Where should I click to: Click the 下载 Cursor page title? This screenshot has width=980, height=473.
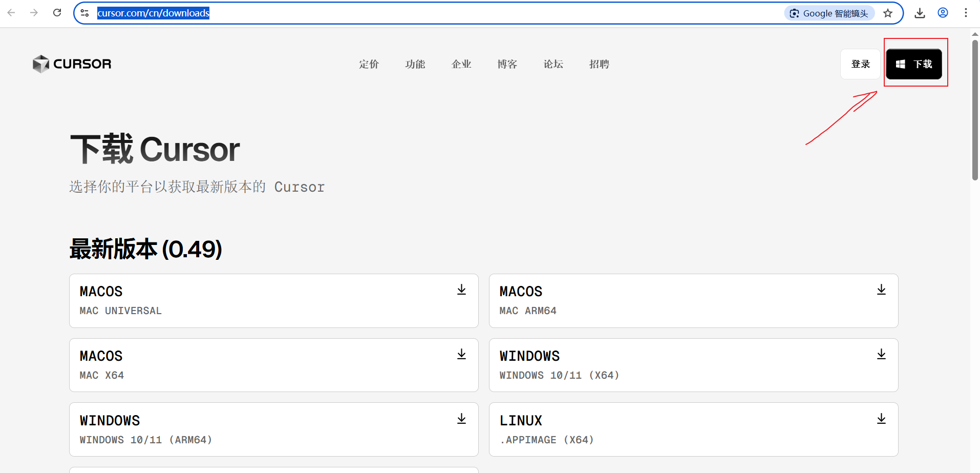pos(155,150)
